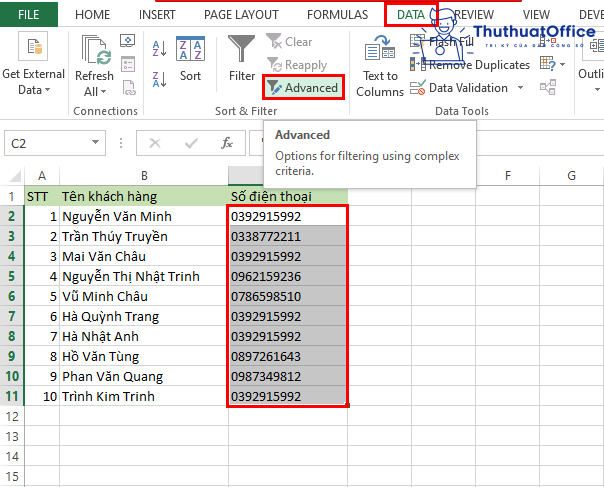Viewport: 604px width, 487px height.
Task: Open the Get External Data dropdown
Action: 33,64
